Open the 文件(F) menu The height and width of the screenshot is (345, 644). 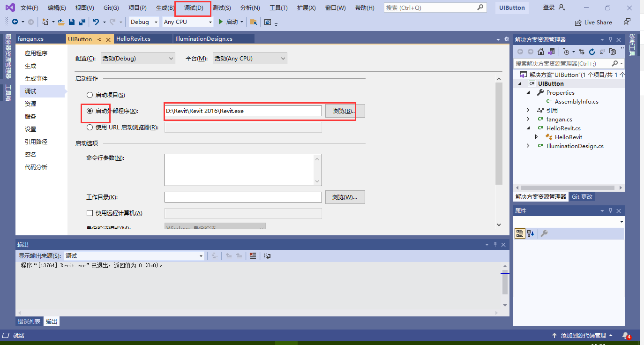(30, 8)
